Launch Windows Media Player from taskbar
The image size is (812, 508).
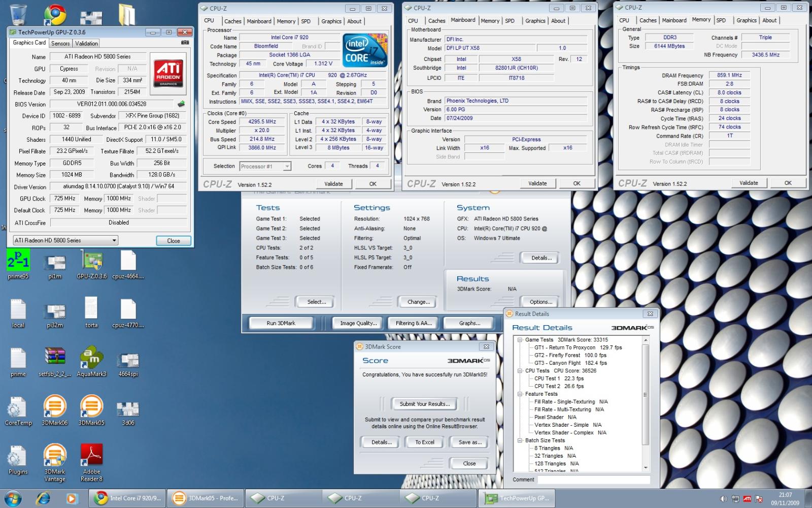pos(72,498)
